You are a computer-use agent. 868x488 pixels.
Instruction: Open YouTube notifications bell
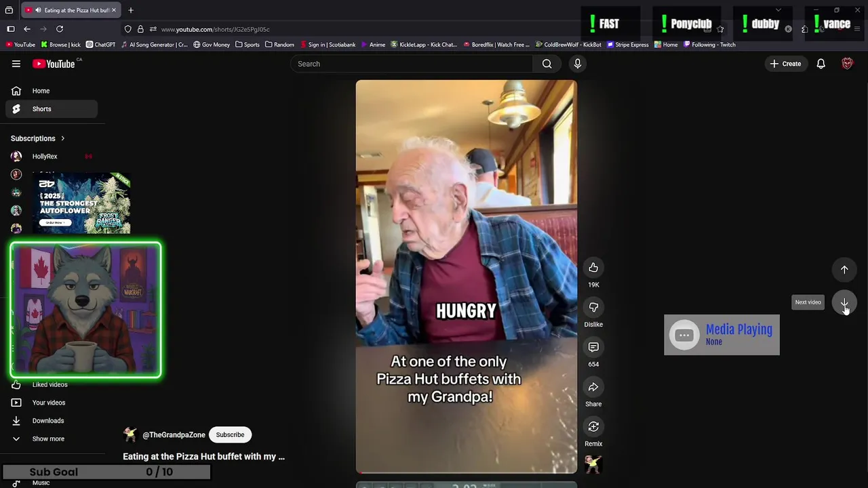821,64
